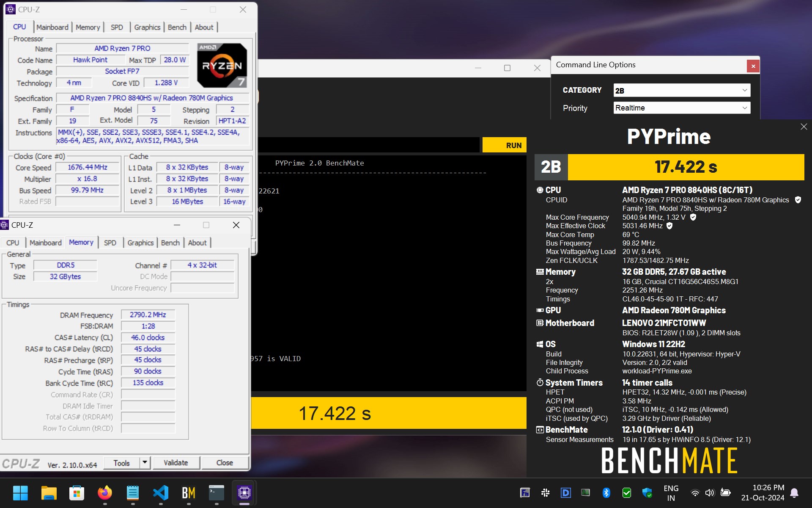Click the Fn tray icon

(x=525, y=493)
